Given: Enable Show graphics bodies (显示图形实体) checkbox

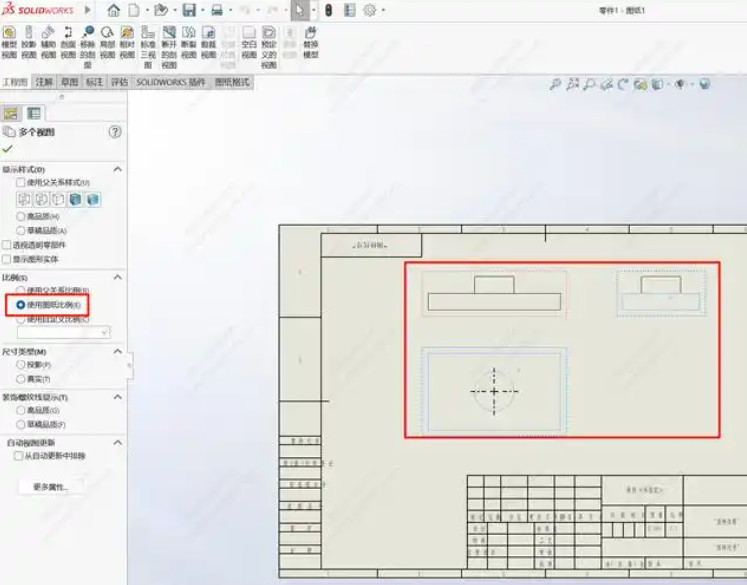Looking at the screenshot, I should tap(7, 259).
